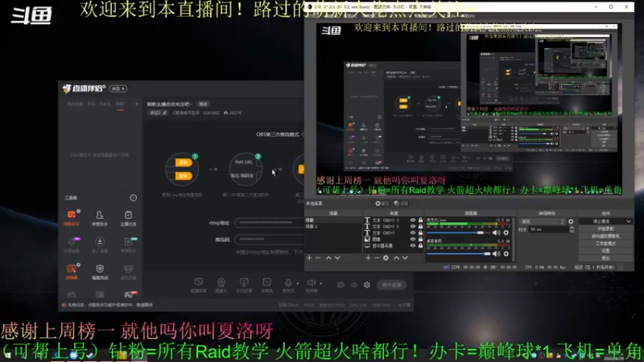Open the 主播任务 streamer tasks tool
The height and width of the screenshot is (362, 644).
pyautogui.click(x=128, y=218)
